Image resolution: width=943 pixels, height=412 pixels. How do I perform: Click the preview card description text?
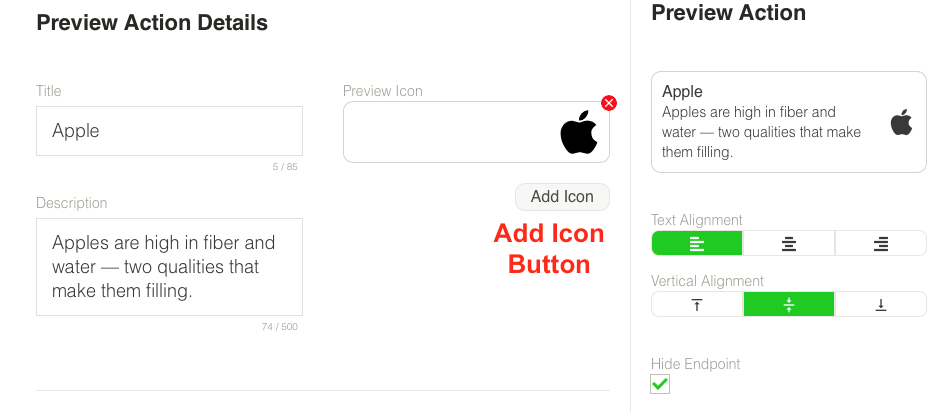[x=760, y=132]
